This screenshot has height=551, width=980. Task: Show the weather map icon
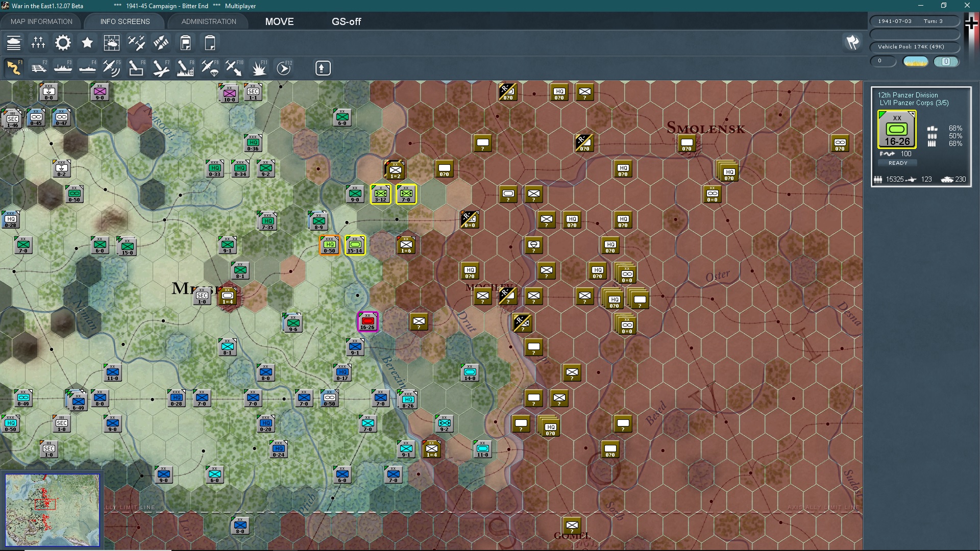(x=112, y=43)
